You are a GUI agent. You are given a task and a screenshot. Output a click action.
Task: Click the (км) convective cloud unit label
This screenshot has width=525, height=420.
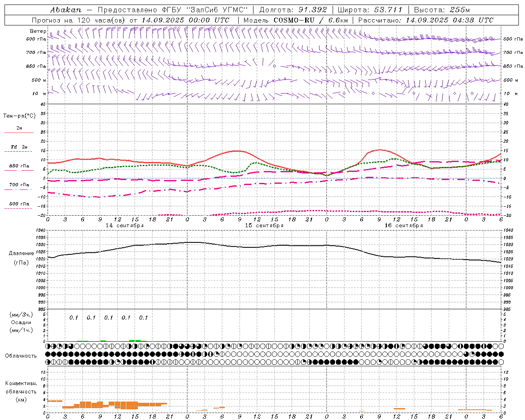pos(21,399)
